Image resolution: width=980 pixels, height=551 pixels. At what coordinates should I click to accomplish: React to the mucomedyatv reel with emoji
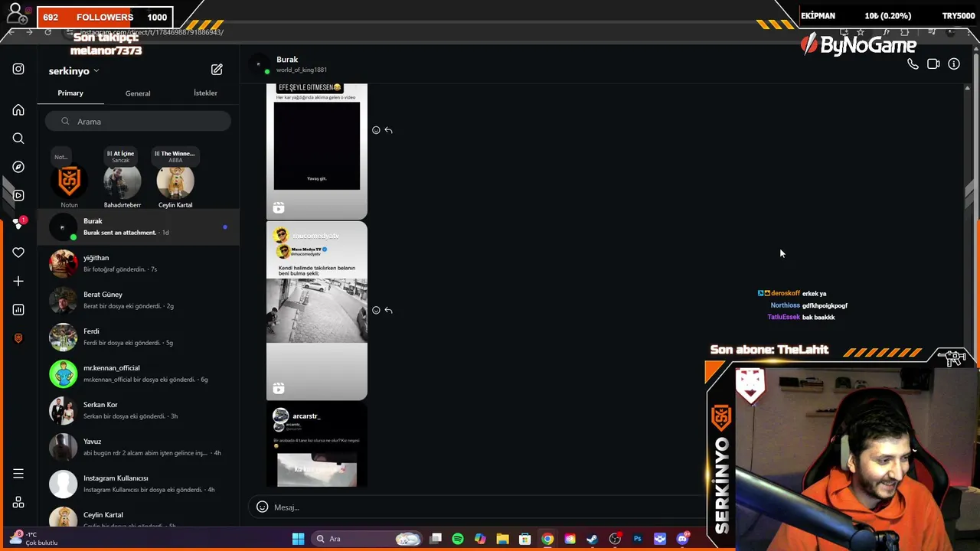click(x=376, y=310)
